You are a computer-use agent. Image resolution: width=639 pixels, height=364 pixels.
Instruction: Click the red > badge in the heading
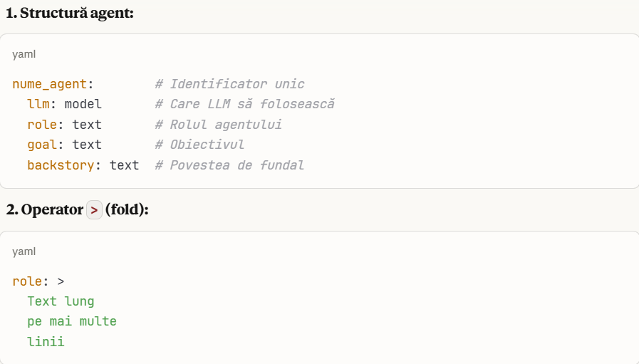click(94, 210)
